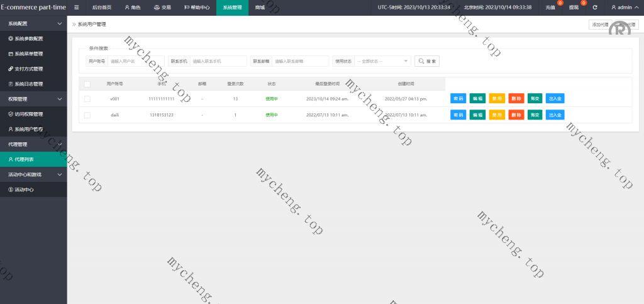Open 活动中心 sidebar item
Screen dimensions: 644x304
tap(24, 189)
